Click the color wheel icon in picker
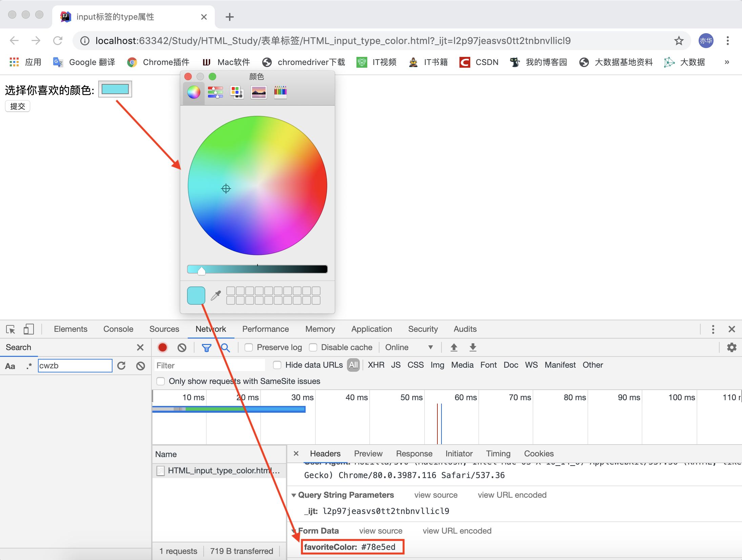This screenshot has height=560, width=742. click(x=194, y=92)
